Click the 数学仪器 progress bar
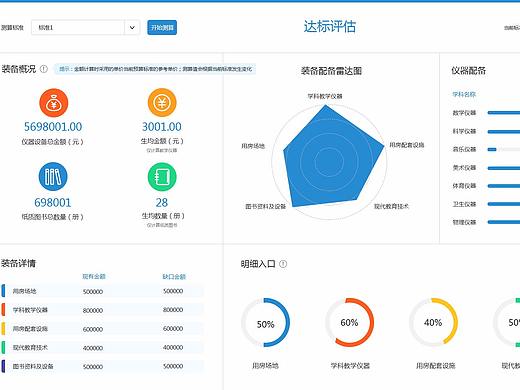This screenshot has height=390, width=520. 504,113
